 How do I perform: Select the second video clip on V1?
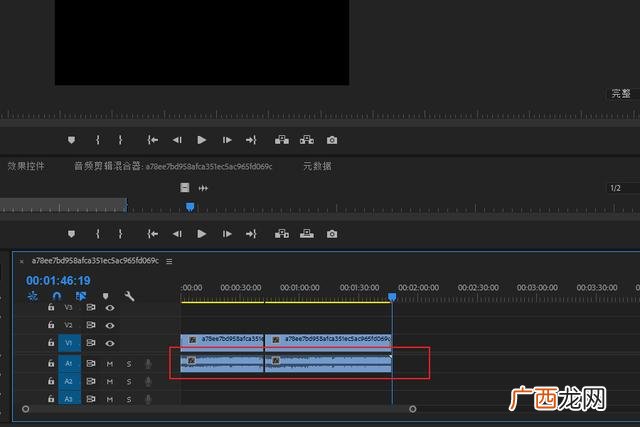tap(328, 342)
